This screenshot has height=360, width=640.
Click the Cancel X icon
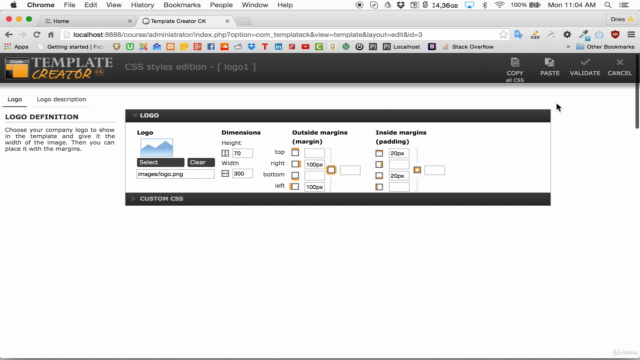pyautogui.click(x=620, y=62)
